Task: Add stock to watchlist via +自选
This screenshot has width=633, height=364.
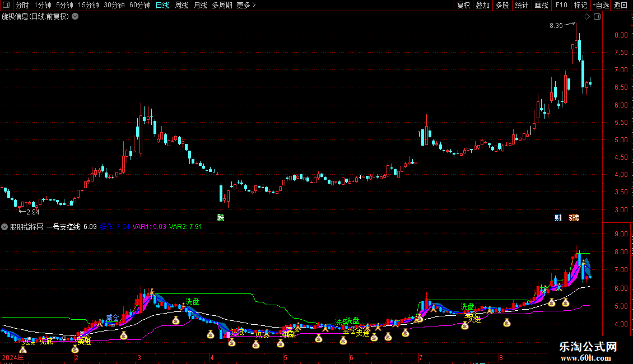Action: 601,5
